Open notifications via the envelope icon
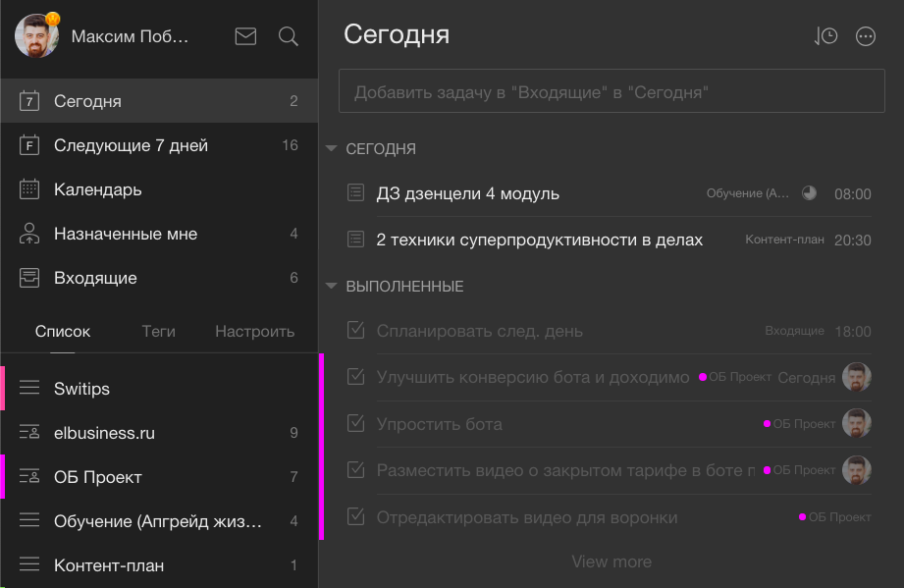Viewport: 904px width, 588px height. click(245, 35)
